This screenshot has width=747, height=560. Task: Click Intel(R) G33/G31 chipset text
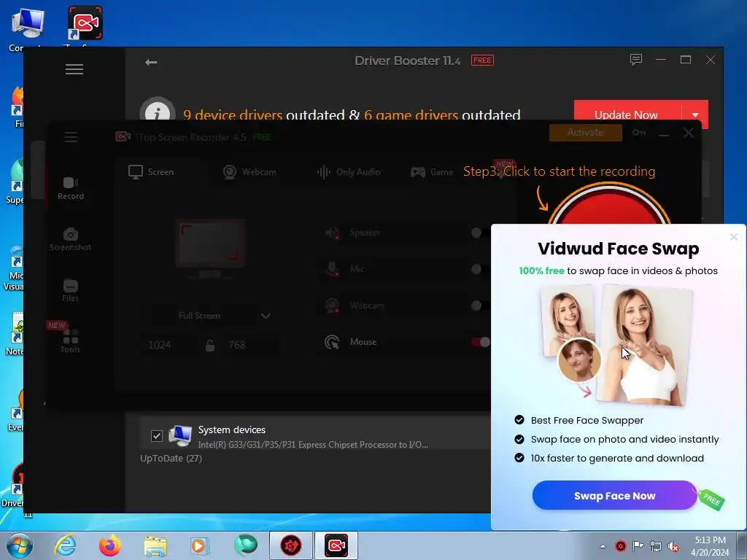[313, 445]
